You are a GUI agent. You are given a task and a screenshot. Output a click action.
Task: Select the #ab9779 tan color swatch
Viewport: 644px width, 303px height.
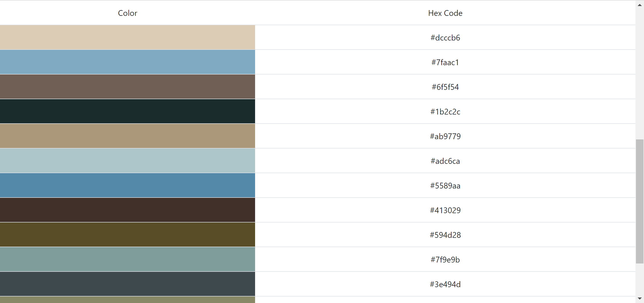[x=128, y=136]
